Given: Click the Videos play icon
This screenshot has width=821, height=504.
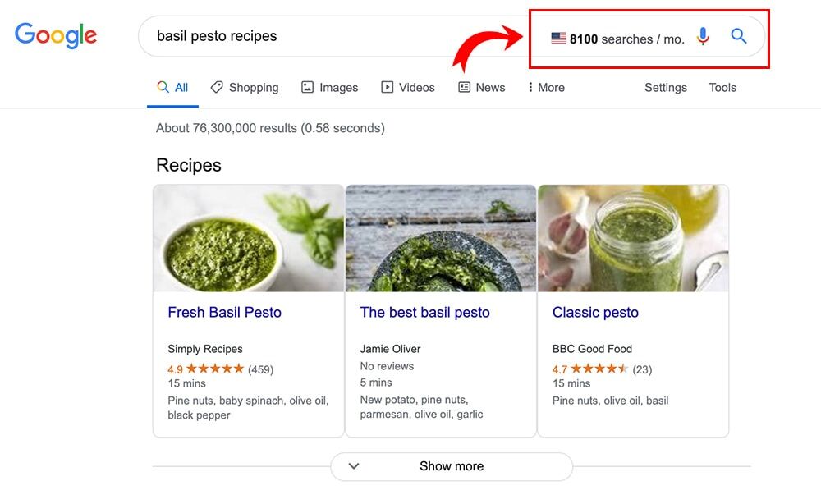Looking at the screenshot, I should [x=388, y=87].
